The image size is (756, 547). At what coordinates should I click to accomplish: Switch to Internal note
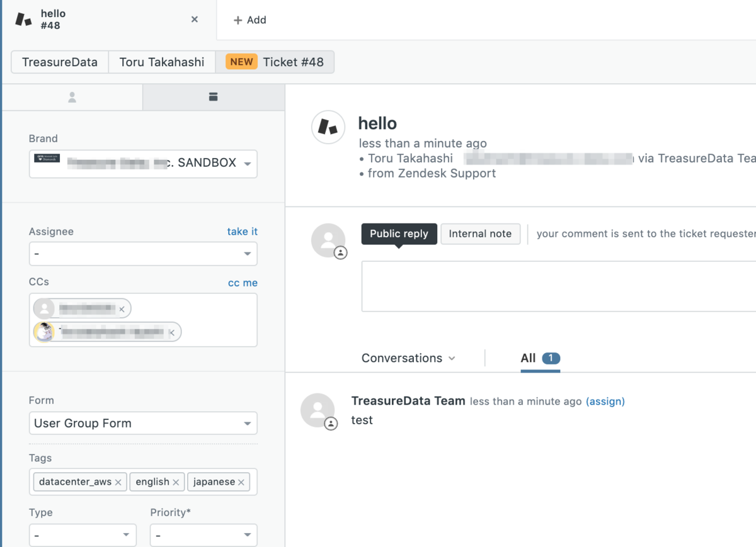pos(480,234)
